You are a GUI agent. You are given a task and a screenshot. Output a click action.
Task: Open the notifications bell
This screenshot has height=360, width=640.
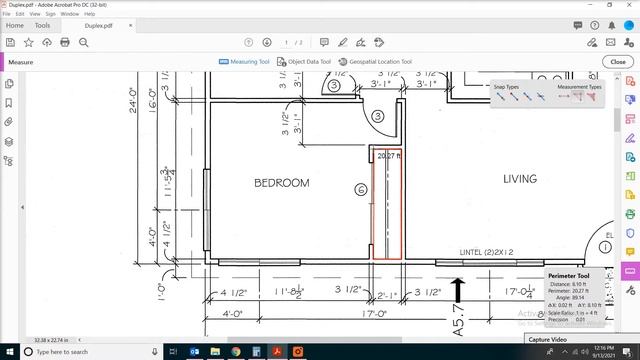(611, 25)
